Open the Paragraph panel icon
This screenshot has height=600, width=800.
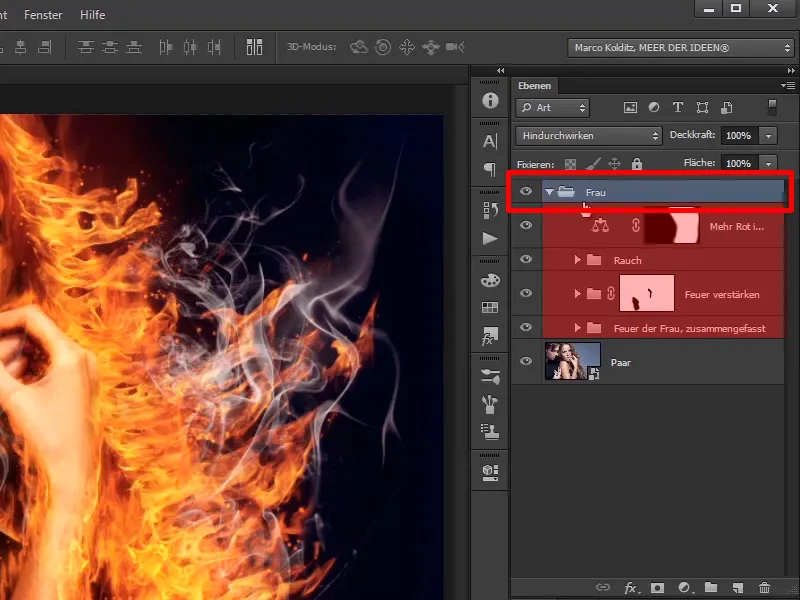pyautogui.click(x=490, y=169)
